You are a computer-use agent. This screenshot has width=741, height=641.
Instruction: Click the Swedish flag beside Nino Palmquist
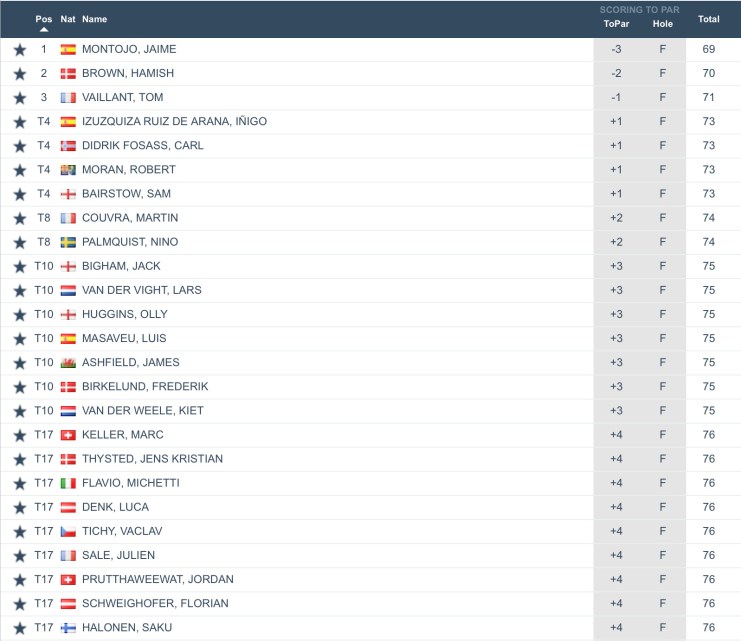coord(68,242)
